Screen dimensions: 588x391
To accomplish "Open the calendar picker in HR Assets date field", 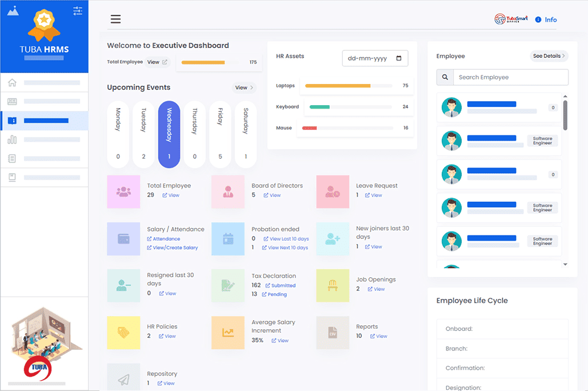I will point(399,58).
